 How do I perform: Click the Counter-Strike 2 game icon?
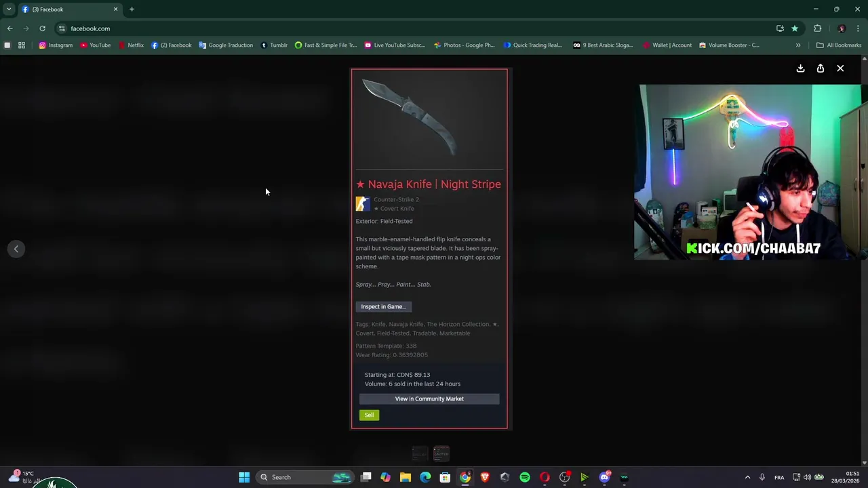pos(363,204)
